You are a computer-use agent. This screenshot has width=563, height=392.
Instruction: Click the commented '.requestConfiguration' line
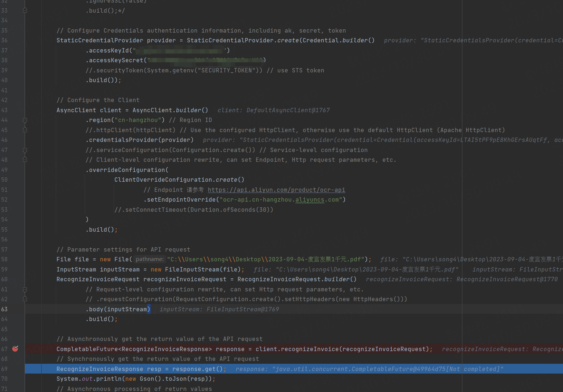247,299
